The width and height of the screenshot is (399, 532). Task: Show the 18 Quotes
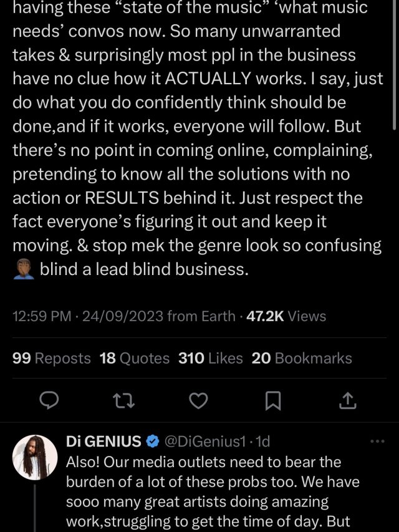pyautogui.click(x=134, y=359)
